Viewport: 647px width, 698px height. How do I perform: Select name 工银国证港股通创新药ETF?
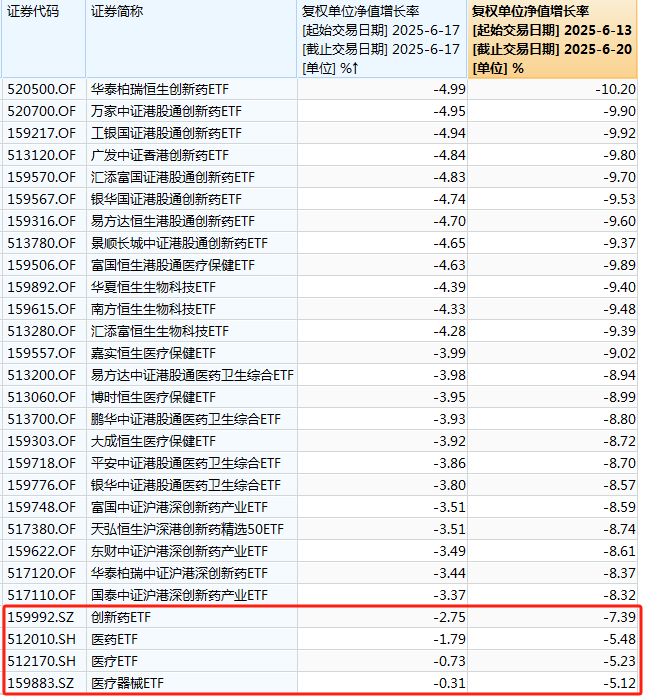(x=166, y=133)
